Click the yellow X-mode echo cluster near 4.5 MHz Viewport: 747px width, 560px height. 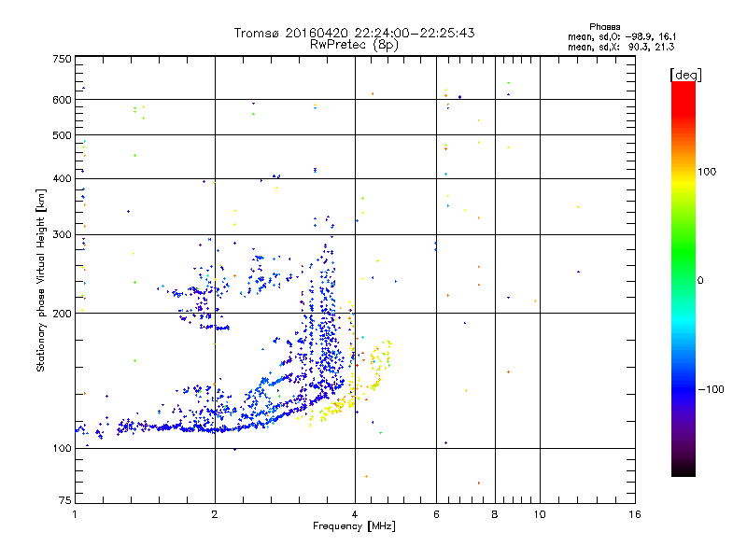pos(380,364)
